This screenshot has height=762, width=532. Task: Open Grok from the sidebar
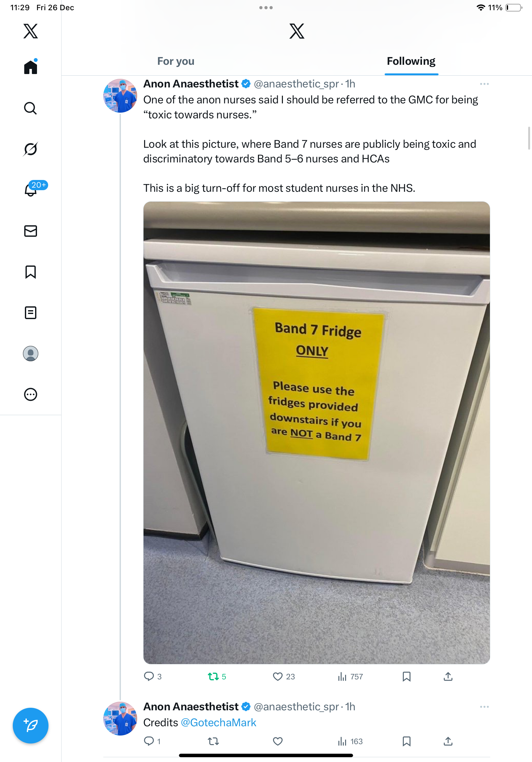(31, 149)
